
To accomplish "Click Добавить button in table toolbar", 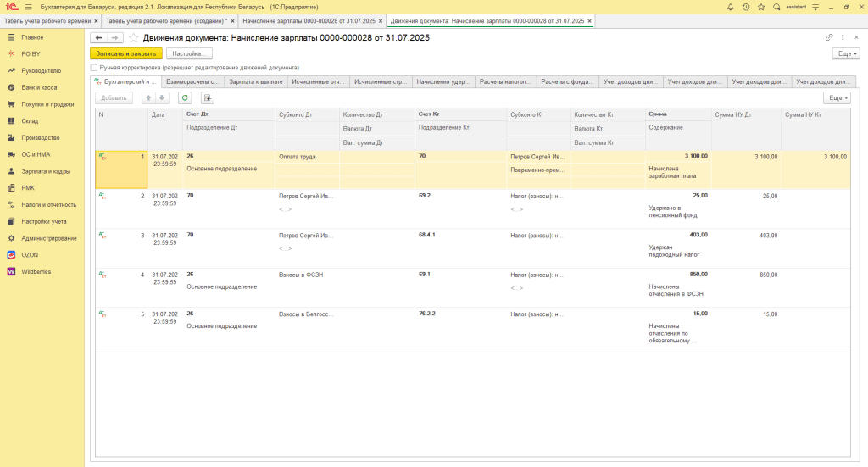I will [114, 98].
